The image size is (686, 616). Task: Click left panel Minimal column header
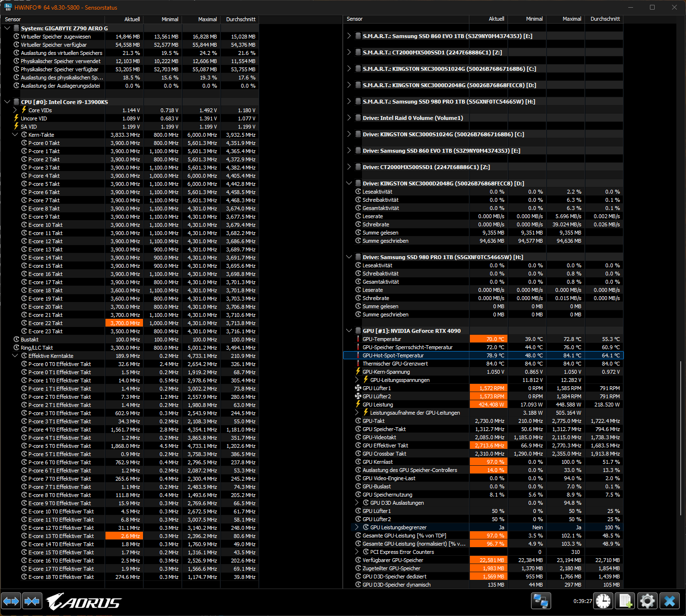(x=163, y=19)
